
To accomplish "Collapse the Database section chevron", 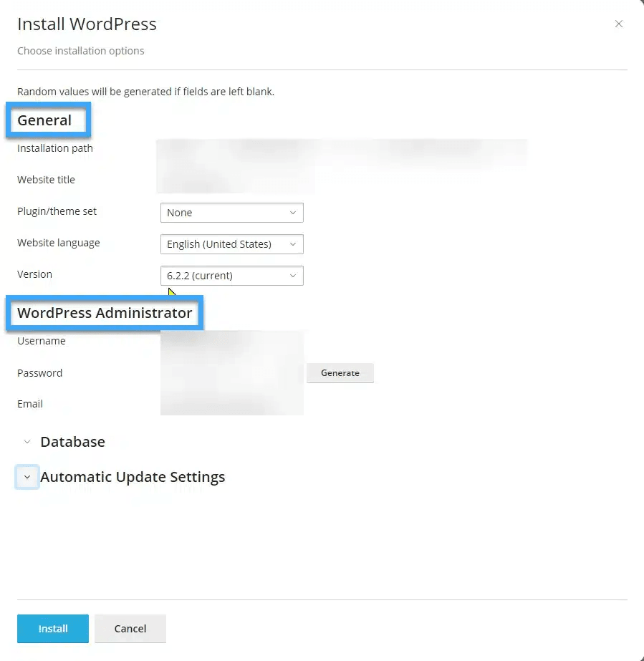I will [x=27, y=442].
